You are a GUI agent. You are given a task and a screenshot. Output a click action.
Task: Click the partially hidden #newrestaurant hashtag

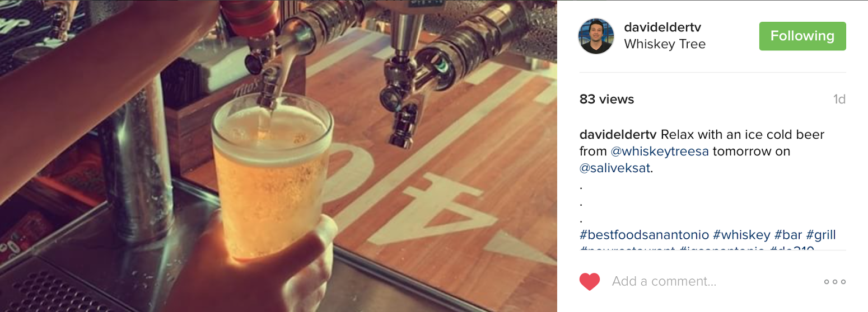(x=627, y=248)
